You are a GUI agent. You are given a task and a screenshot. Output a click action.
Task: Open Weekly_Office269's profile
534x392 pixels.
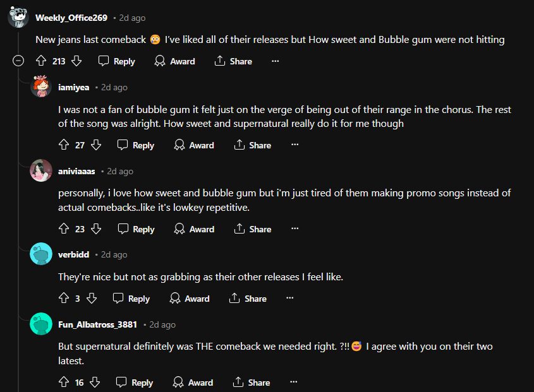71,18
